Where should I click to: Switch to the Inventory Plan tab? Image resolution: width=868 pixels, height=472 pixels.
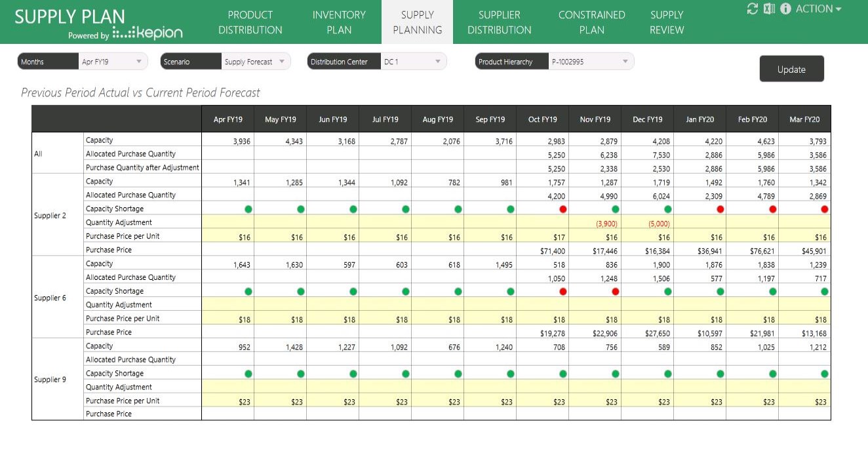[x=339, y=22]
